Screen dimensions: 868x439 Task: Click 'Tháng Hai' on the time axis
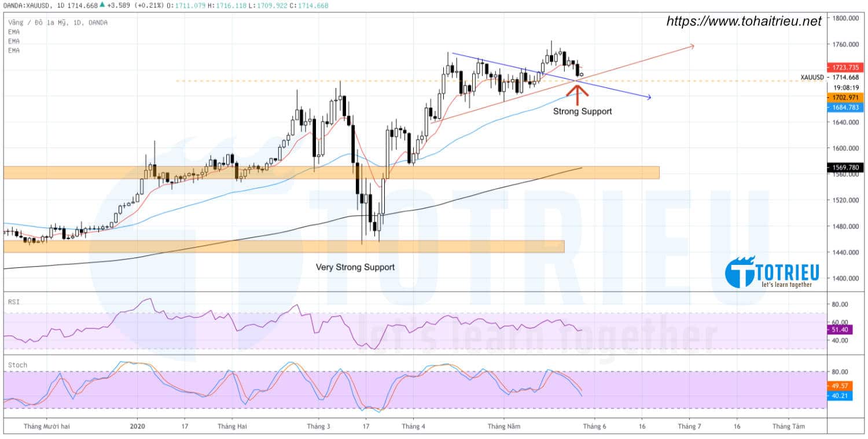[232, 426]
